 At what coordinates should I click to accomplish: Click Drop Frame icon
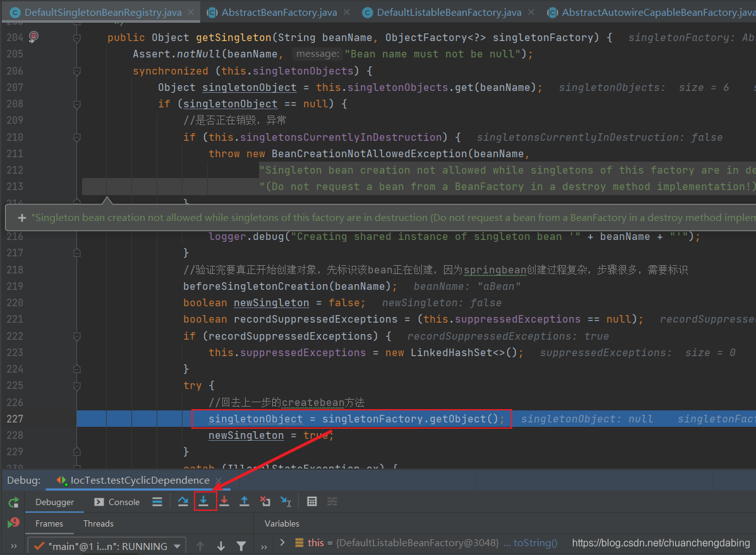coord(265,501)
